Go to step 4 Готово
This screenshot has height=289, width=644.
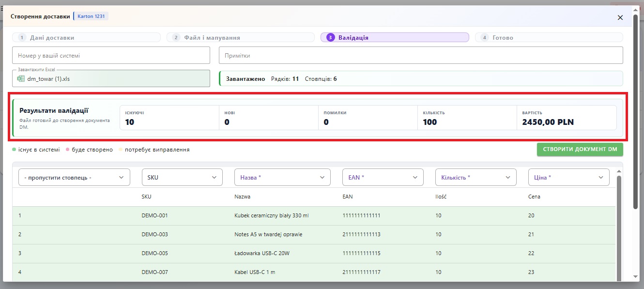point(549,37)
